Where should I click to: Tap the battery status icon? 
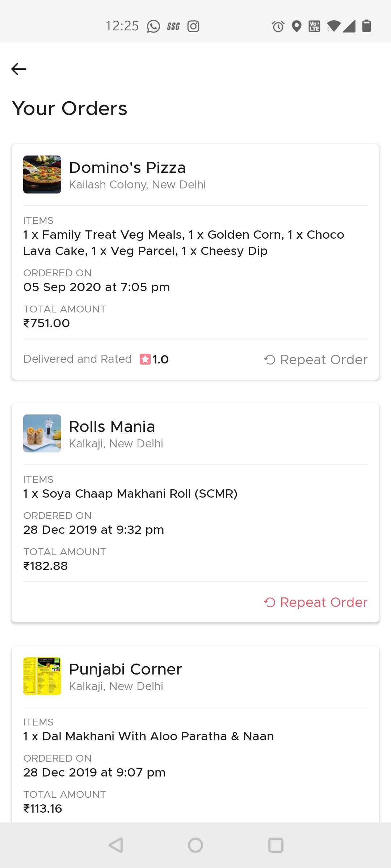pyautogui.click(x=366, y=26)
